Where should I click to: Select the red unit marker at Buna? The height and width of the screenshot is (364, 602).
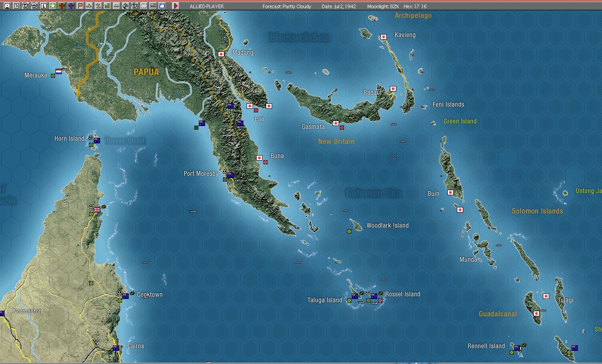(x=265, y=162)
